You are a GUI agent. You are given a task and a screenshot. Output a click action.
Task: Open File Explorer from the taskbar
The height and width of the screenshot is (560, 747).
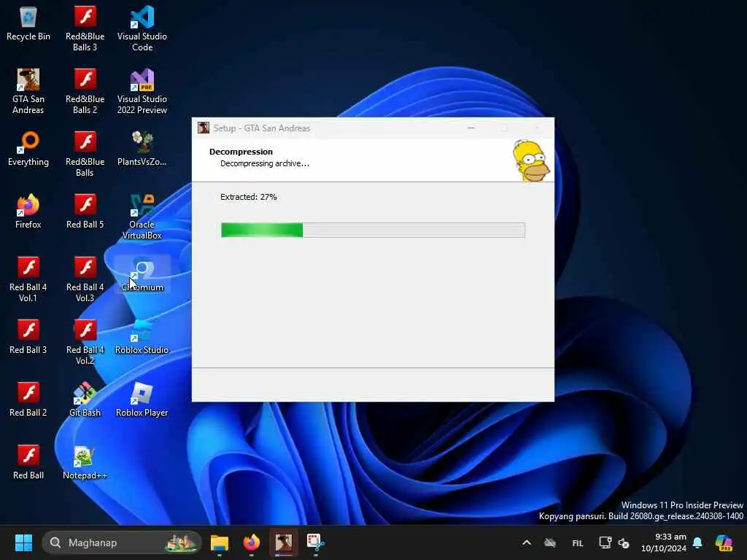[220, 542]
